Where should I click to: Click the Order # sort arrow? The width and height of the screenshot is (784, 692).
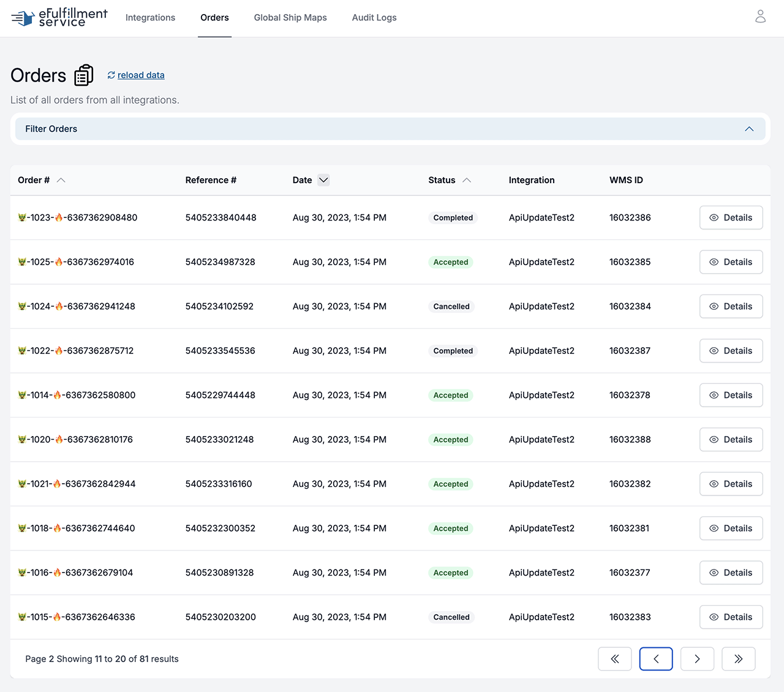(61, 180)
